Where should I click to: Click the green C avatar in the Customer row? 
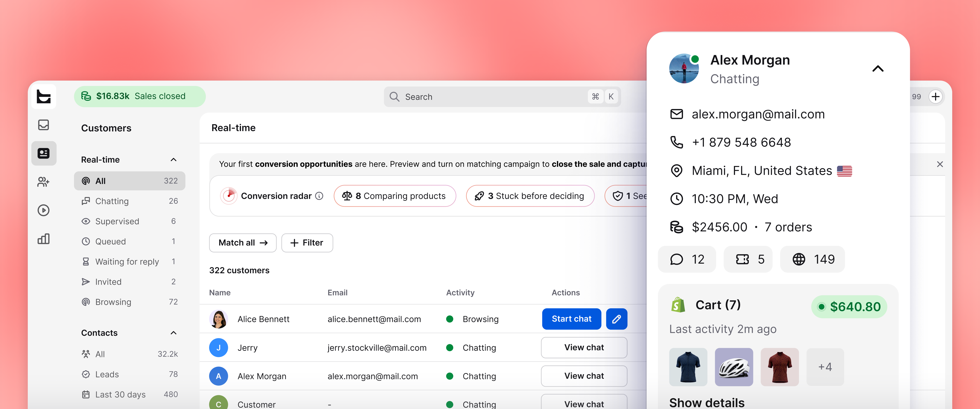click(x=218, y=403)
